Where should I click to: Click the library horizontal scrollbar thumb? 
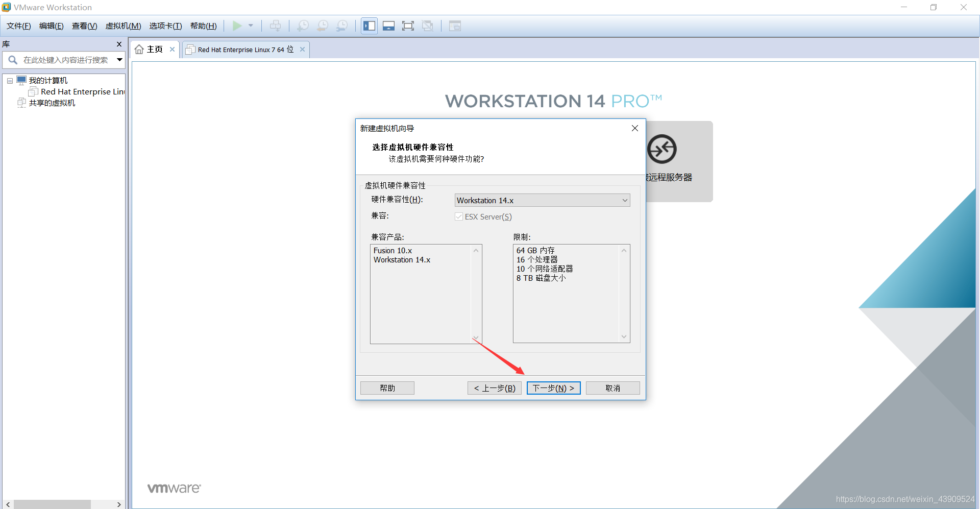(x=52, y=504)
